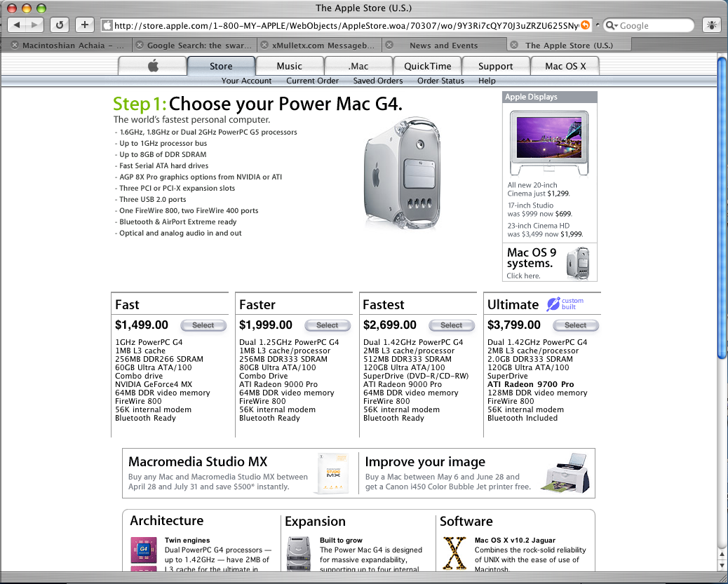Close the Google Search tab

[140, 46]
